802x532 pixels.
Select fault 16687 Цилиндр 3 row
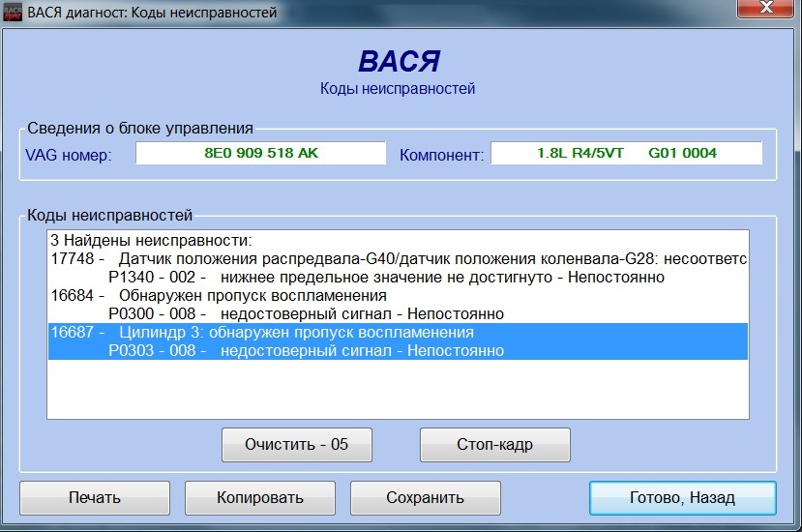pos(398,333)
